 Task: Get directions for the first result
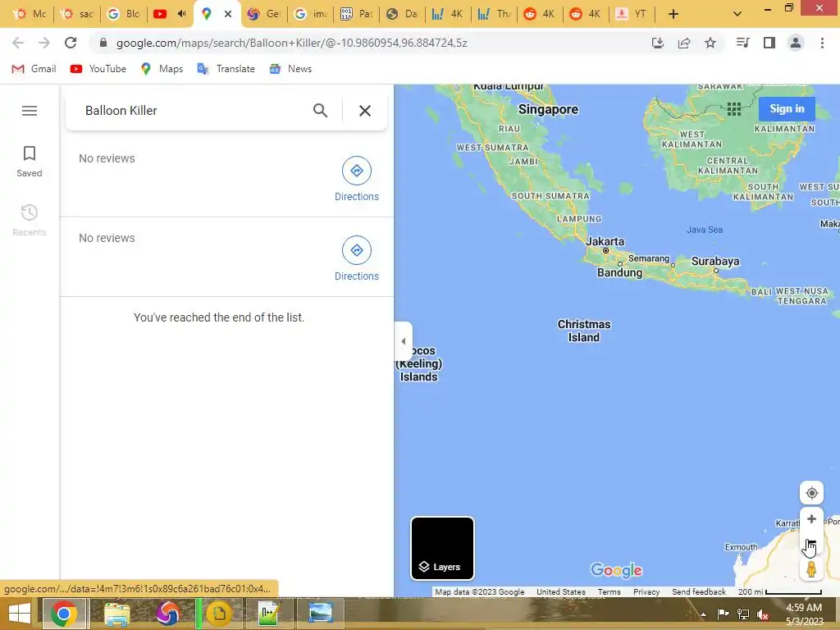357,180
